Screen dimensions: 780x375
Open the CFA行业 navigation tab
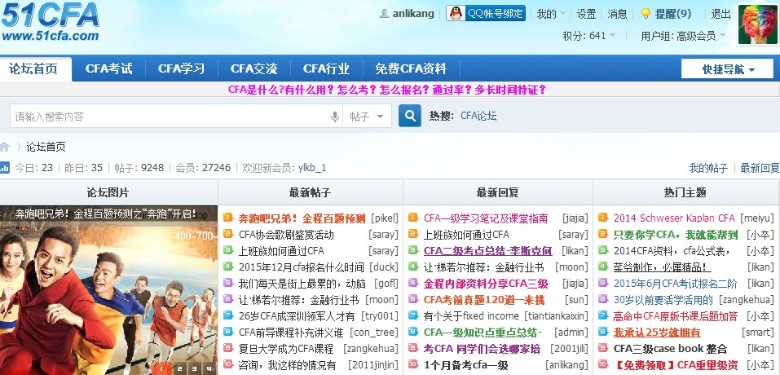pos(327,69)
